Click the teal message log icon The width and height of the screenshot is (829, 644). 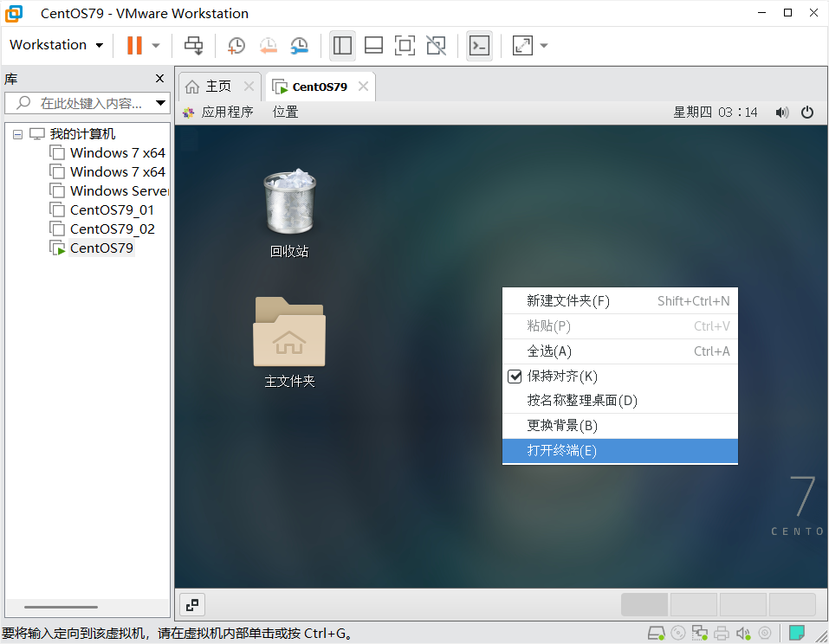796,633
